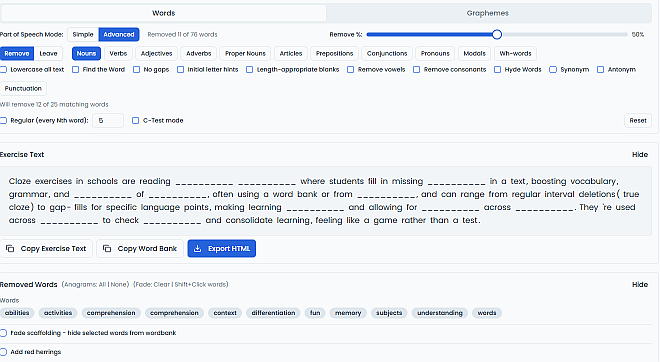Hide the Exercise Text section
The height and width of the screenshot is (362, 660).
click(x=640, y=154)
